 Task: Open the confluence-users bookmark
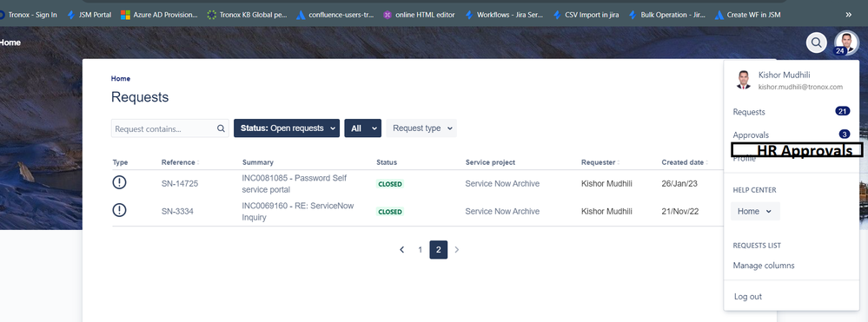click(x=335, y=15)
